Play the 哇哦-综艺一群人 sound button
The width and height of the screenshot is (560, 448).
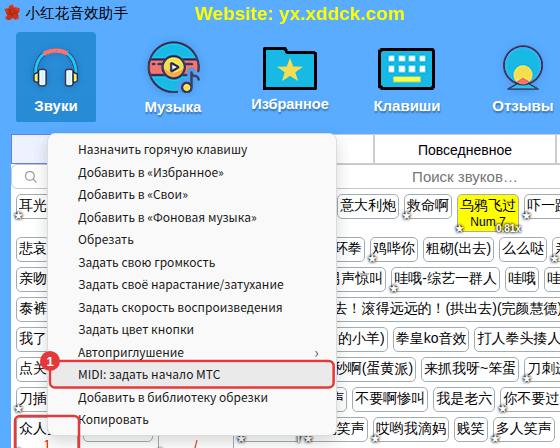point(445,279)
